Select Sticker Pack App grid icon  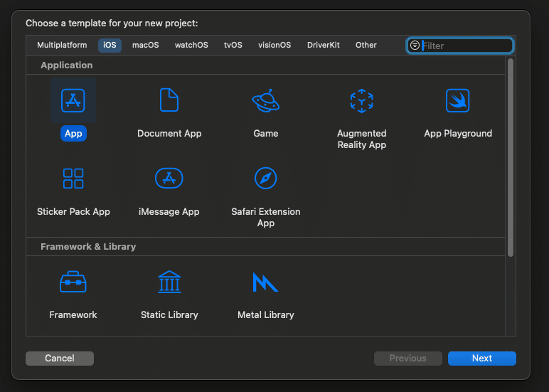point(73,179)
